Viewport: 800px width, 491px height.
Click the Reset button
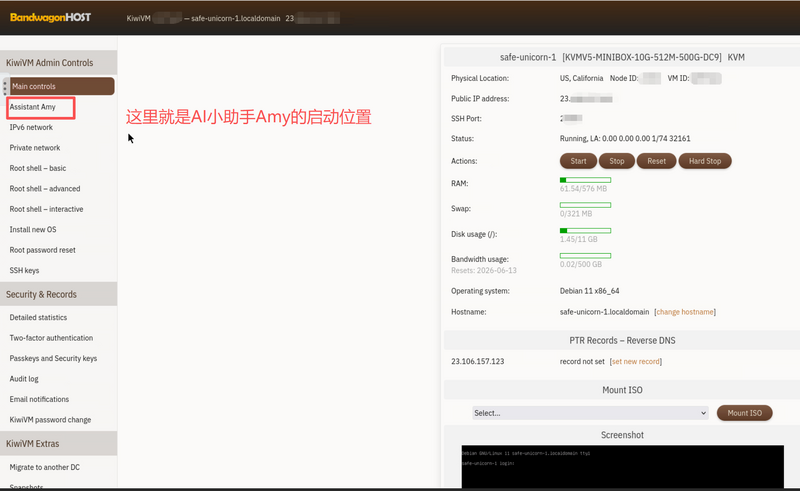pos(656,161)
